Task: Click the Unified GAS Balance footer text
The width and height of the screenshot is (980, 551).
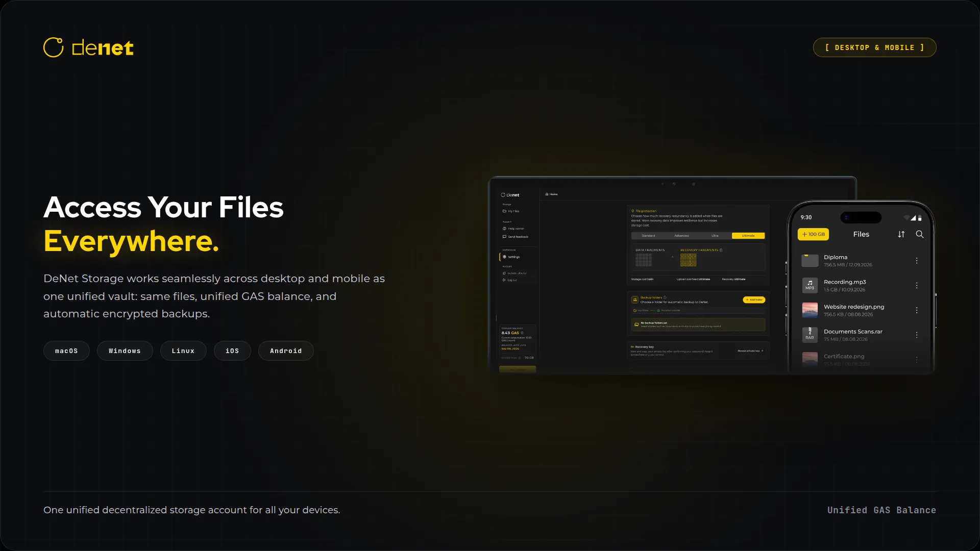Action: click(x=881, y=510)
